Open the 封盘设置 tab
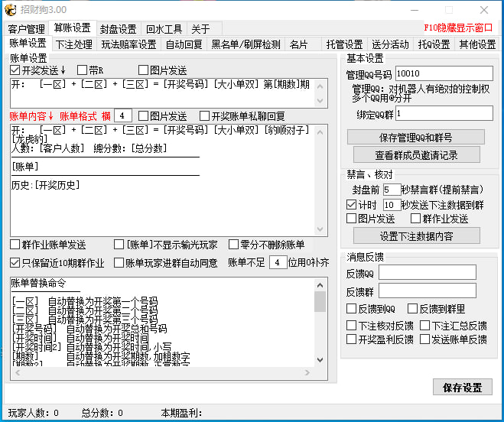Image resolution: width=504 pixels, height=422 pixels. 118,29
